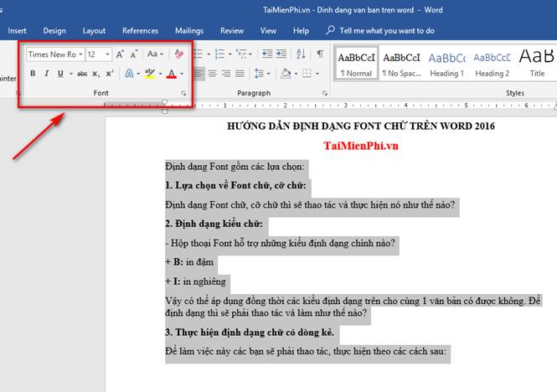Toggle Strikethrough on selected text
557x392 pixels.
82,74
